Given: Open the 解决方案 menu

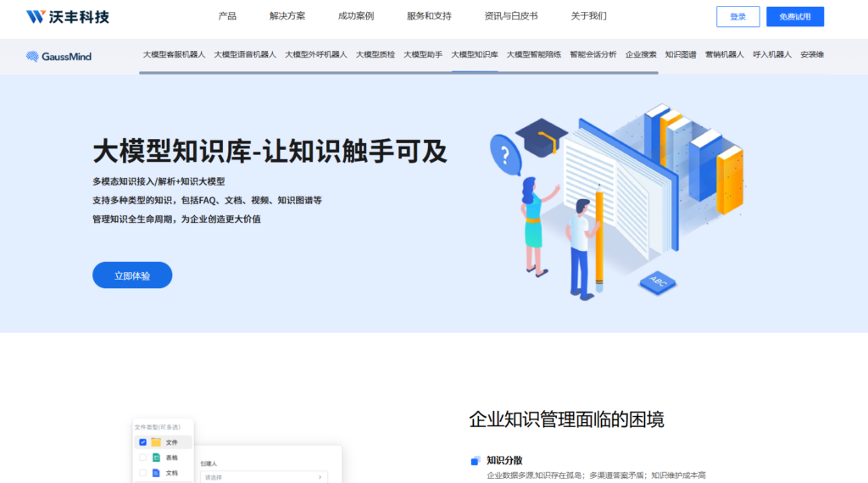Looking at the screenshot, I should (x=287, y=16).
